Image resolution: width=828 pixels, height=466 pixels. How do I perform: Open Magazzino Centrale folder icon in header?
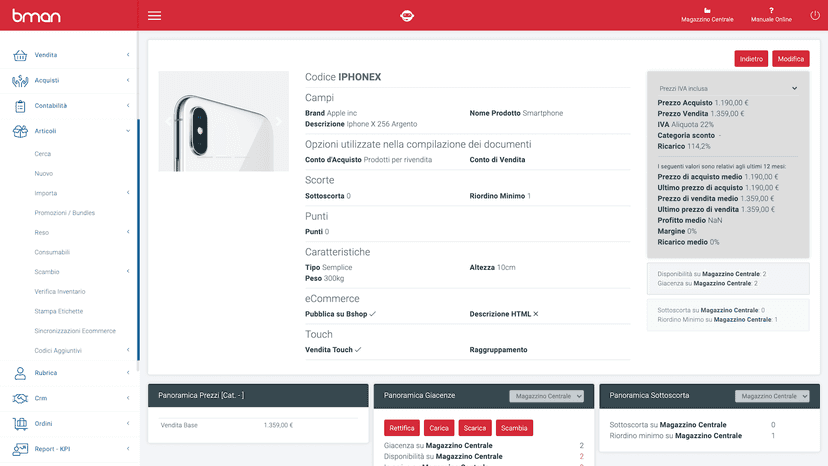707,10
